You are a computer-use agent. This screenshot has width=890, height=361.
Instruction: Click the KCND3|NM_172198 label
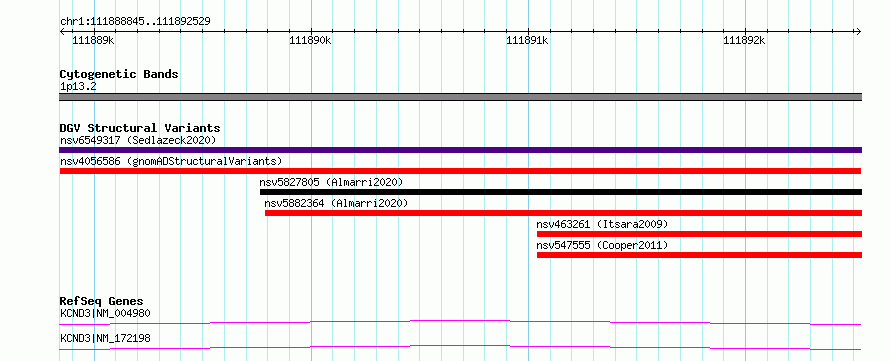pos(105,339)
